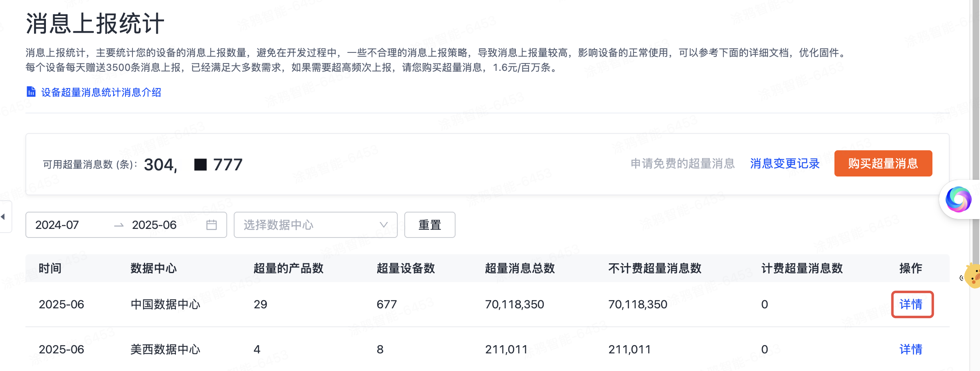Click the yellow duck mascot icon

pyautogui.click(x=973, y=276)
